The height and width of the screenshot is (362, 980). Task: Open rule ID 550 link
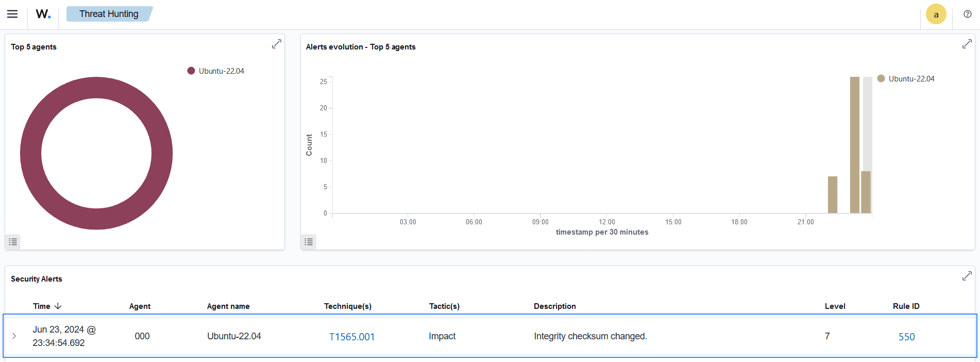pos(906,337)
